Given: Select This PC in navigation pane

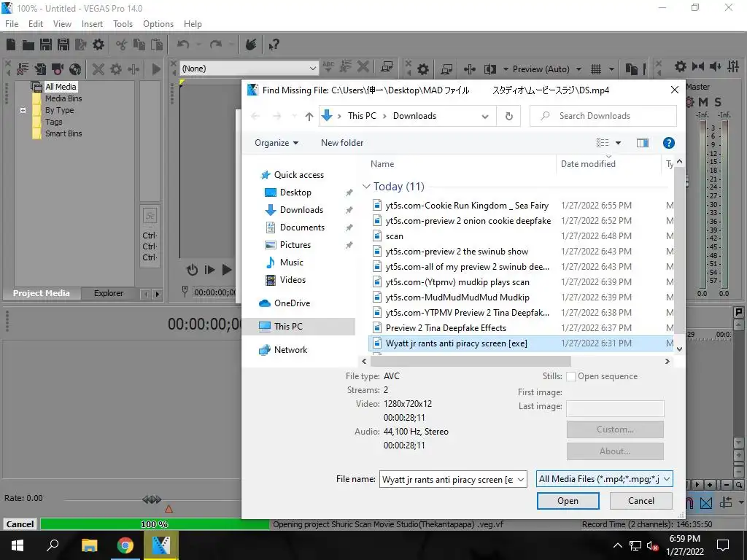Looking at the screenshot, I should coord(288,327).
